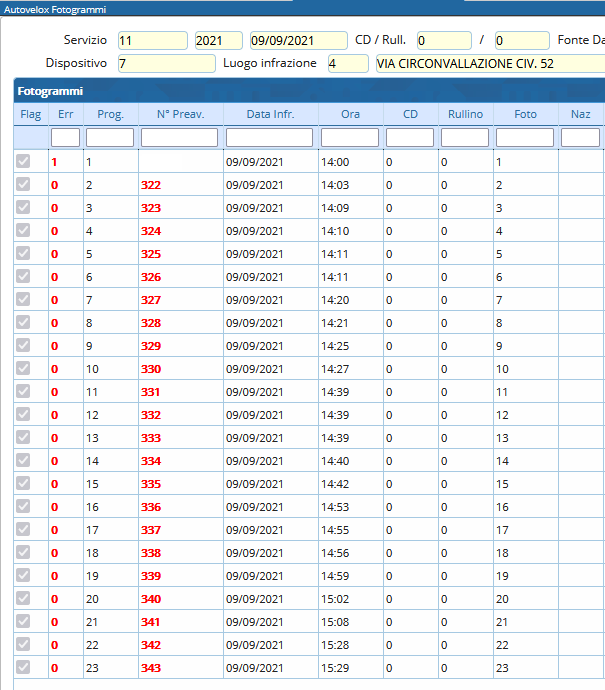Image resolution: width=605 pixels, height=690 pixels.
Task: Click the service date field 09/09/2021
Action: pyautogui.click(x=298, y=41)
